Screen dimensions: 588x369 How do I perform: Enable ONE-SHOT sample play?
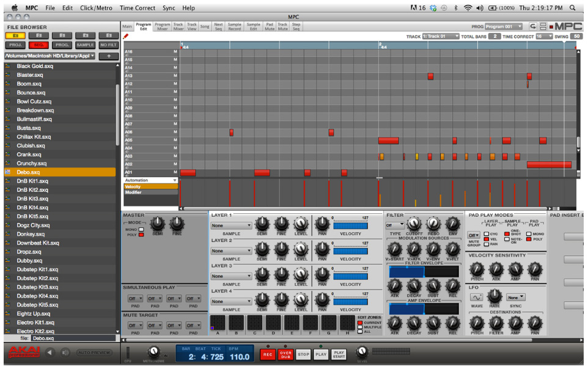coord(507,234)
